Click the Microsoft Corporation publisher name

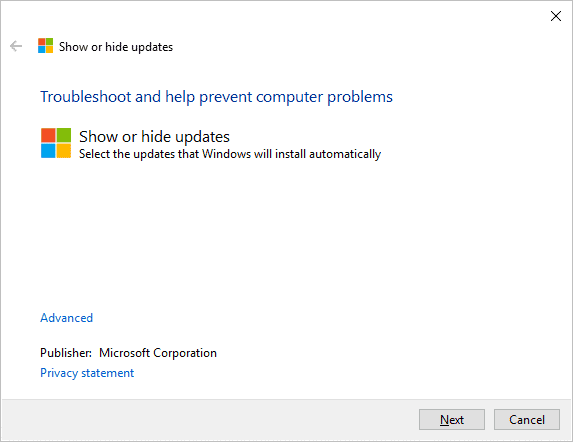(x=158, y=353)
